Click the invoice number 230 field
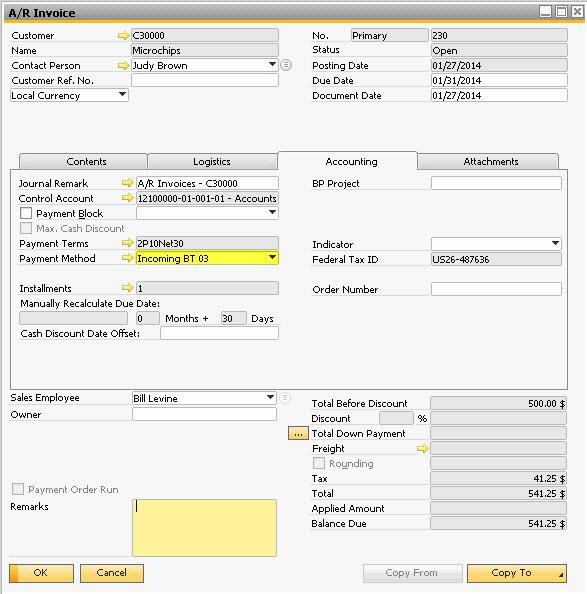 click(x=499, y=35)
